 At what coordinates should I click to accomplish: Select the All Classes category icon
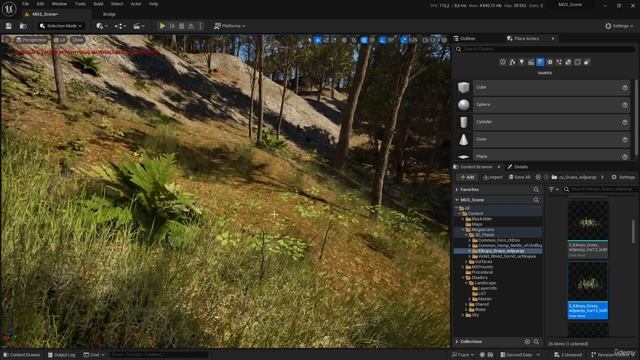coord(587,62)
